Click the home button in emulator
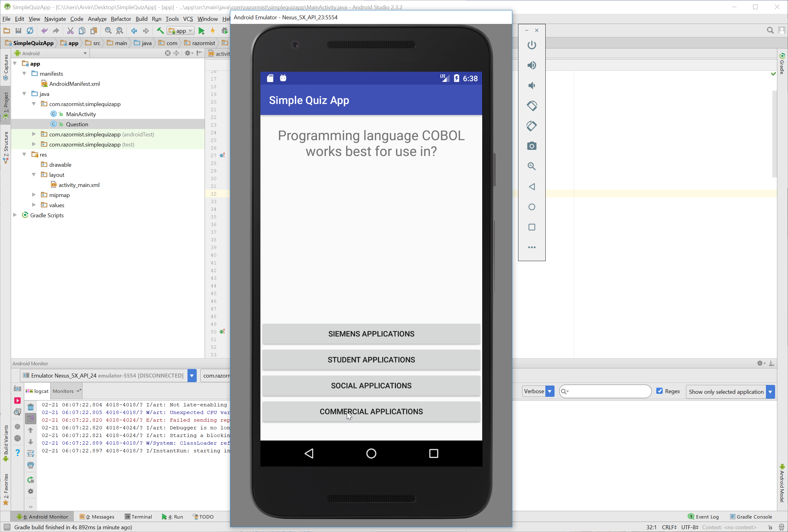This screenshot has height=532, width=788. tap(371, 453)
